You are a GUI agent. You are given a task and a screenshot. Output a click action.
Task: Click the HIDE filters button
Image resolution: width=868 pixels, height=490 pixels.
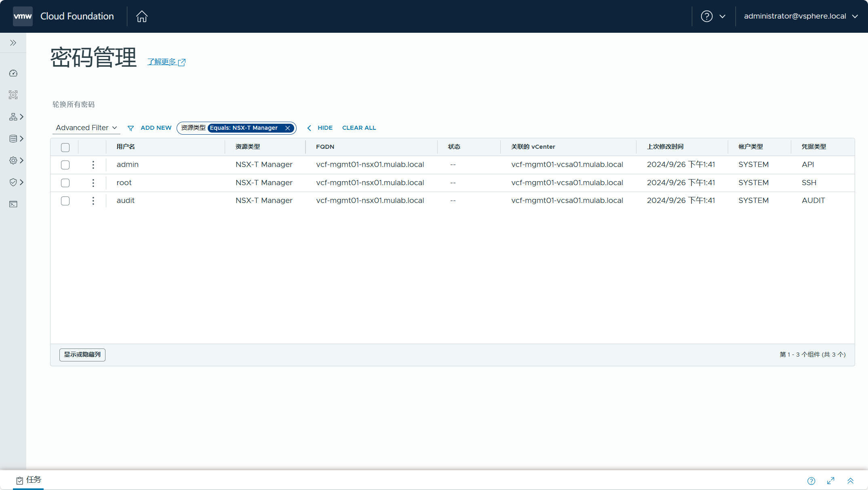point(325,128)
